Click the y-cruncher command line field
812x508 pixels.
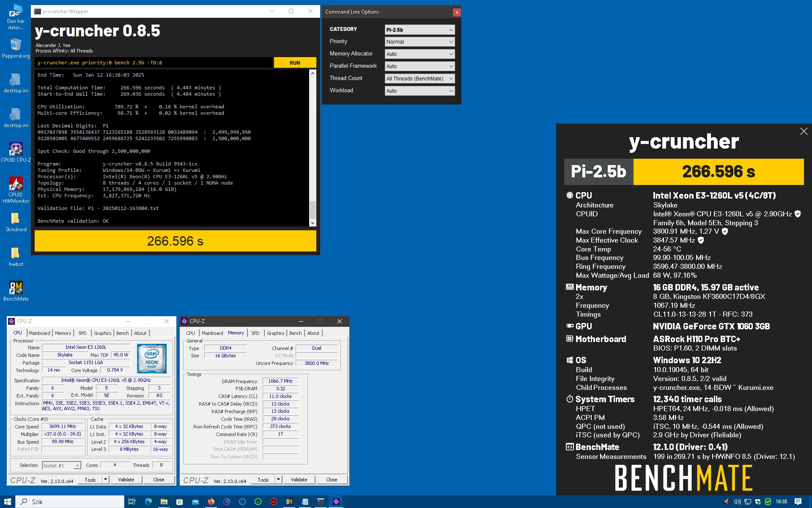(154, 63)
